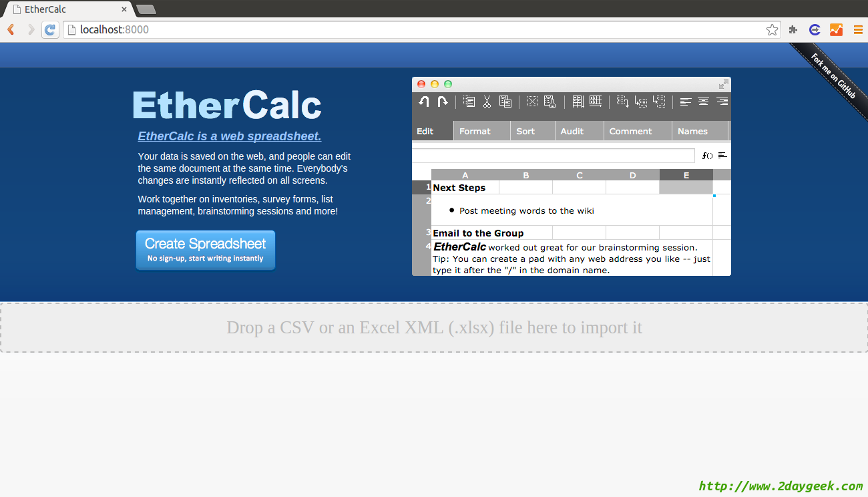Click the Lock/fill column grid icon
This screenshot has height=497, width=868.
click(x=578, y=102)
